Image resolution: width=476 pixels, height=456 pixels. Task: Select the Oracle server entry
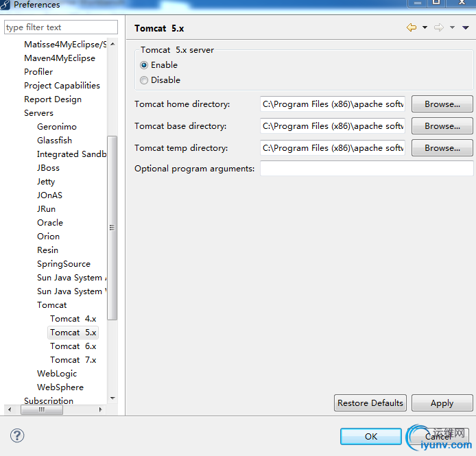pyautogui.click(x=50, y=223)
